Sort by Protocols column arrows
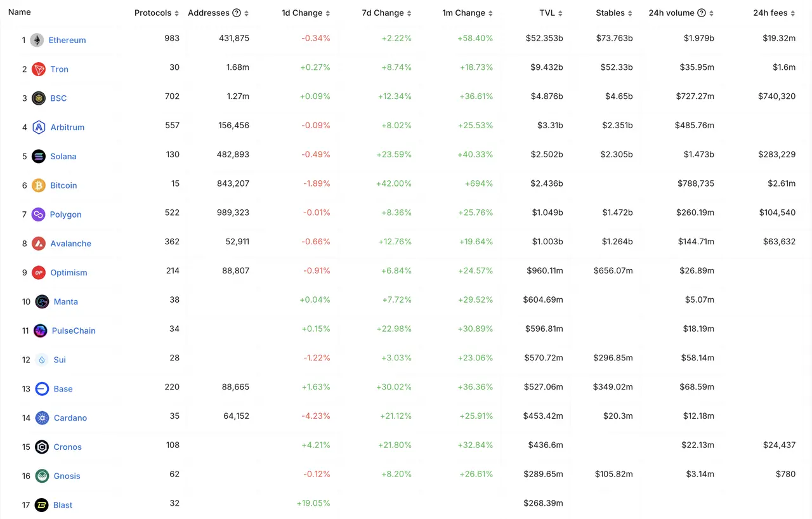Screen dimensions: 812x519 pyautogui.click(x=176, y=13)
